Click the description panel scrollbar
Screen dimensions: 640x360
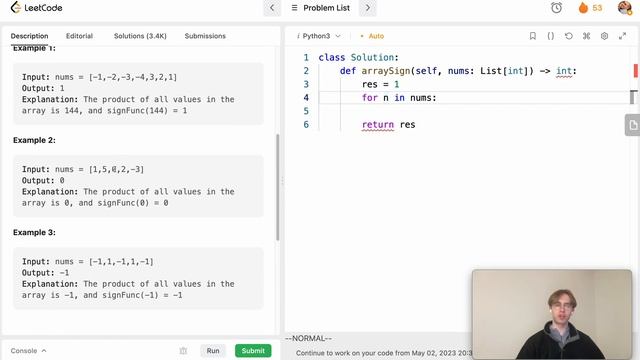coord(278,187)
